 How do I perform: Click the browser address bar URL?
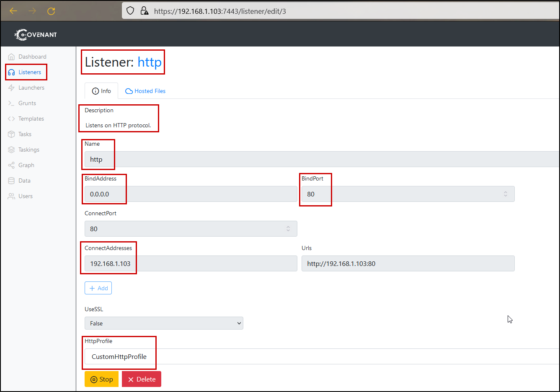220,11
